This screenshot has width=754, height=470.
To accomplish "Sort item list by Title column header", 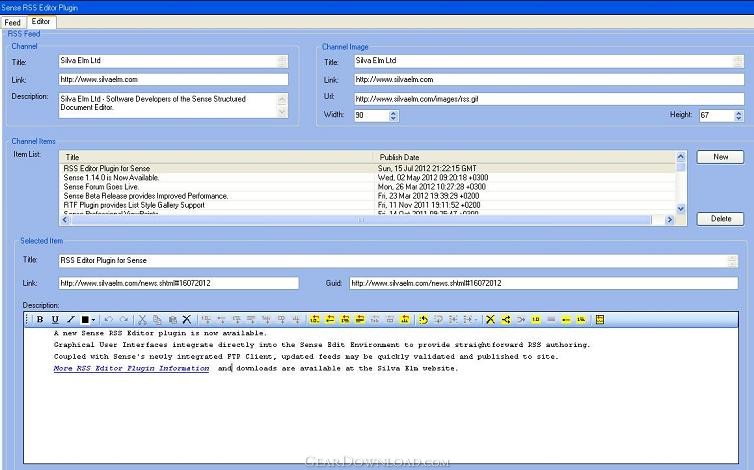I will 216,157.
